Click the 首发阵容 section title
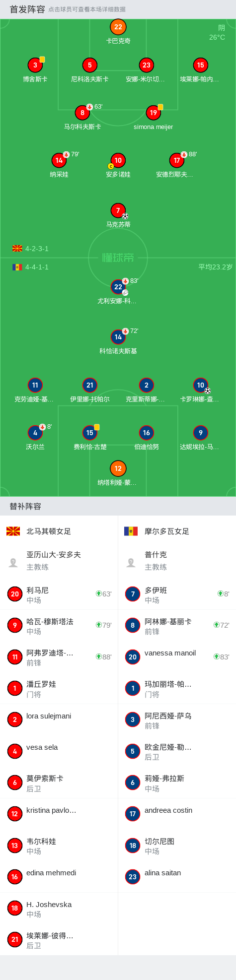 click(x=27, y=9)
